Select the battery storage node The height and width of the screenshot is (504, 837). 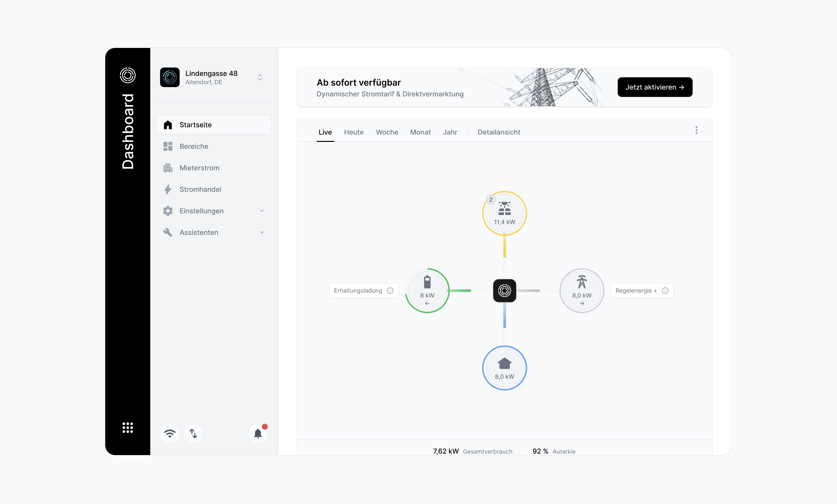click(x=427, y=291)
